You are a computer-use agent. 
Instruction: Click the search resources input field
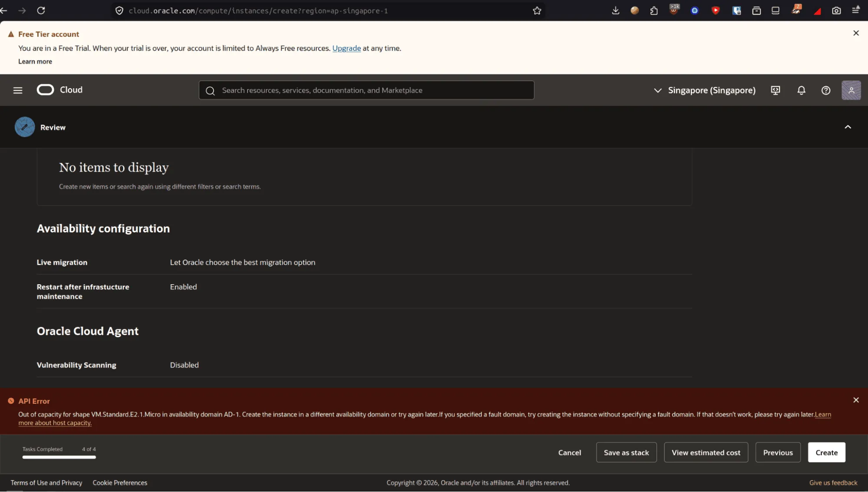tap(366, 90)
